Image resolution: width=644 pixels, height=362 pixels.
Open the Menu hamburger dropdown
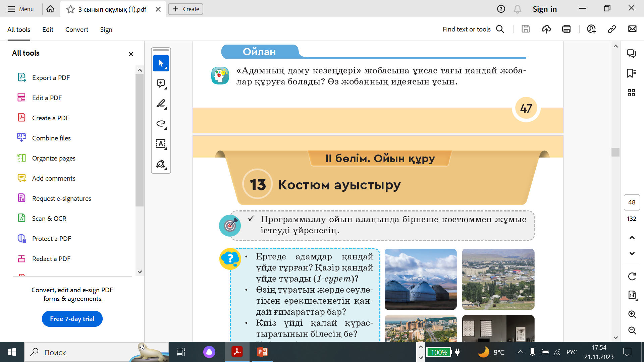[x=21, y=9]
